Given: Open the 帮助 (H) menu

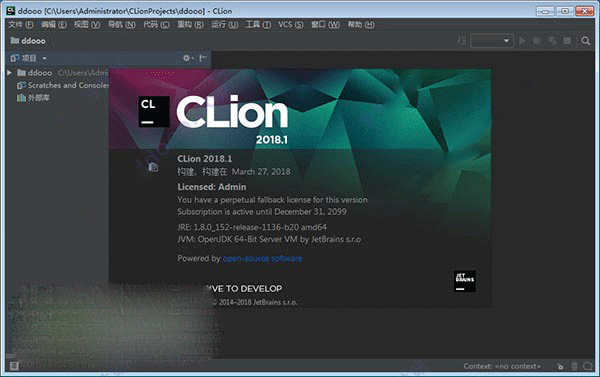Looking at the screenshot, I should 361,24.
